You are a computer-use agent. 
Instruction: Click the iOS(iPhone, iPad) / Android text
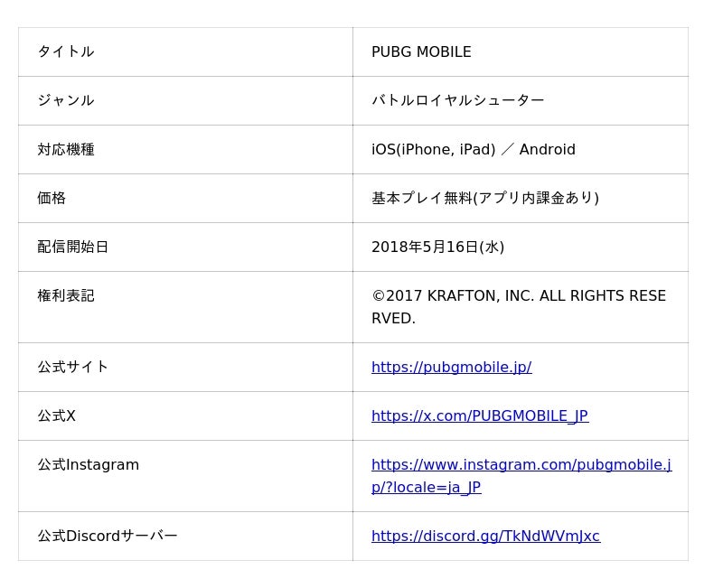coord(473,149)
